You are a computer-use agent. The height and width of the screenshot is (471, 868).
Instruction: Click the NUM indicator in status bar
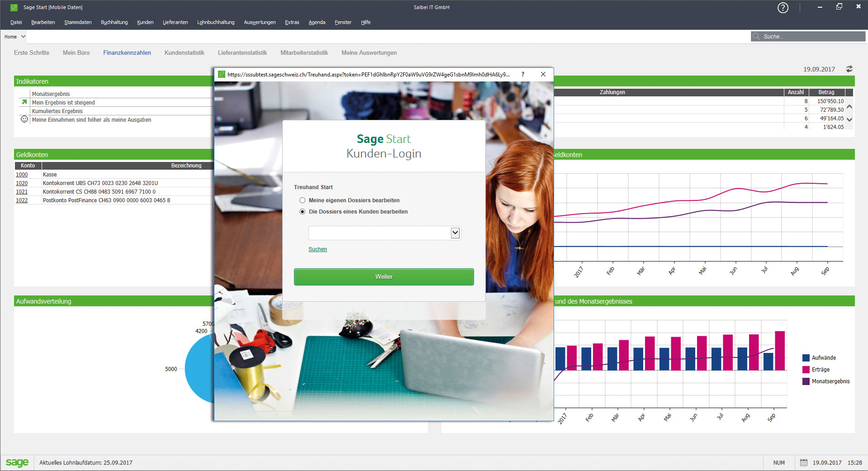(x=779, y=463)
